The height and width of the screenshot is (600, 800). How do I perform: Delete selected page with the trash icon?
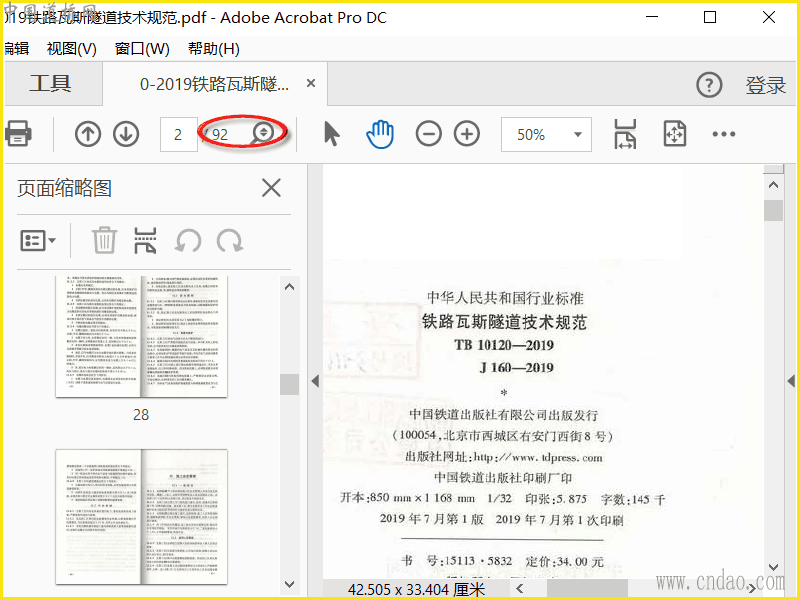[104, 240]
